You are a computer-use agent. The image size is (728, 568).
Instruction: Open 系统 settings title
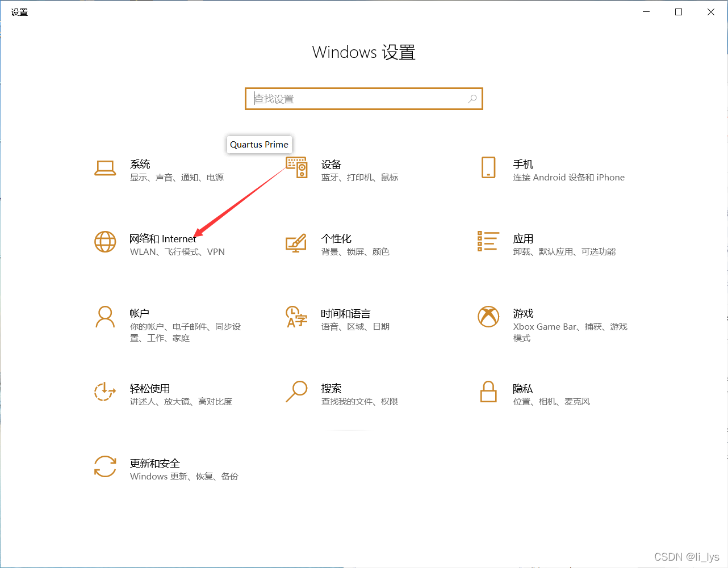coord(140,164)
